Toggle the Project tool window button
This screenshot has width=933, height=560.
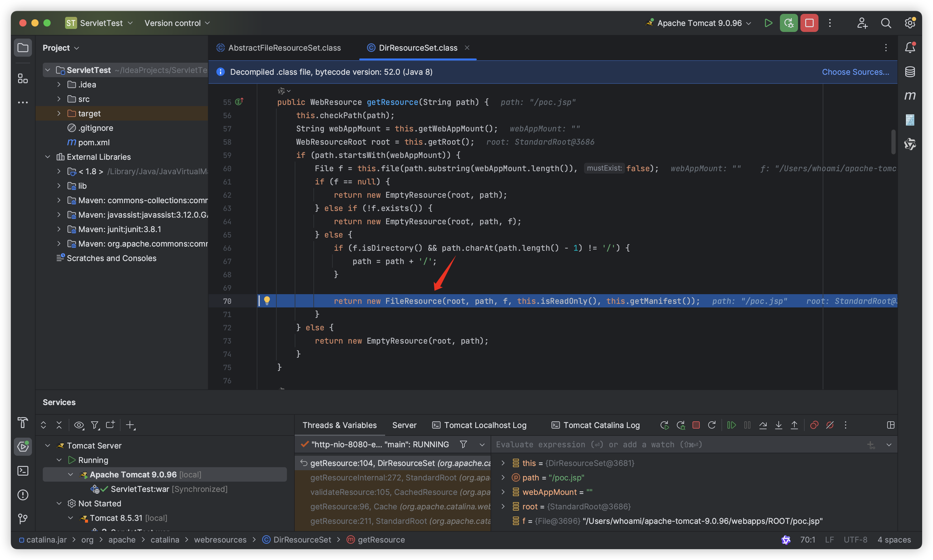[23, 48]
